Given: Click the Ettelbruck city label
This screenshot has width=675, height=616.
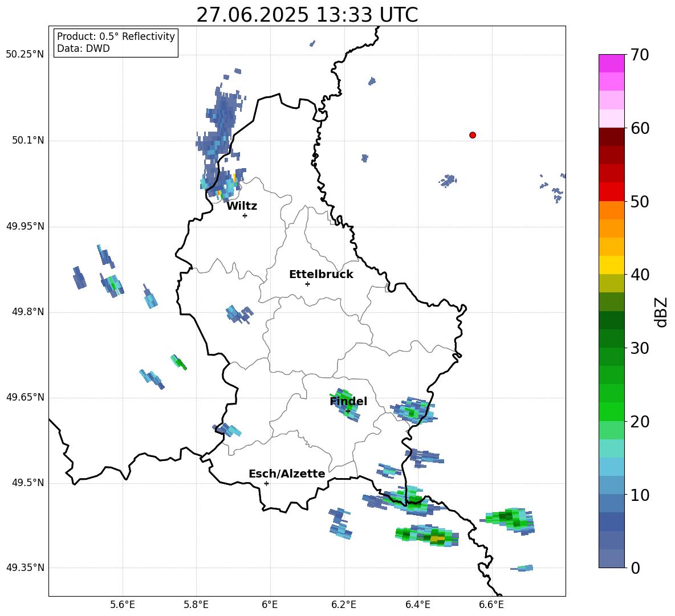Looking at the screenshot, I should (x=321, y=275).
